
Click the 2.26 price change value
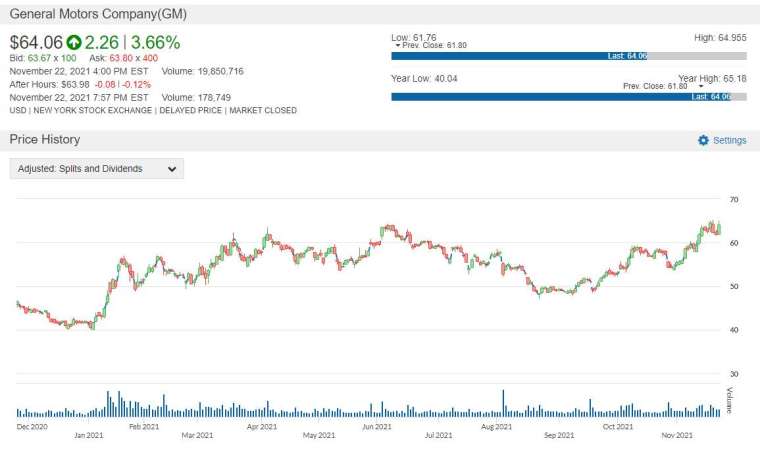pos(102,43)
